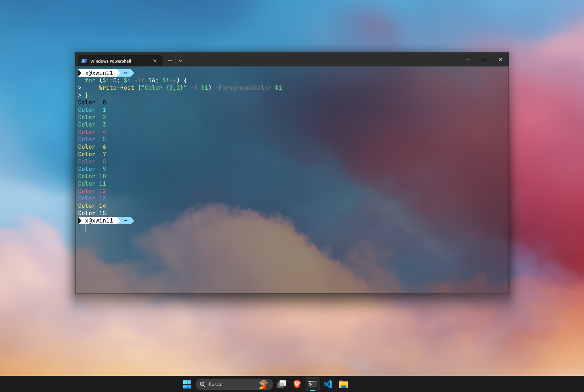Open a new terminal tab
Screen dimensions: 584x392
click(x=170, y=61)
